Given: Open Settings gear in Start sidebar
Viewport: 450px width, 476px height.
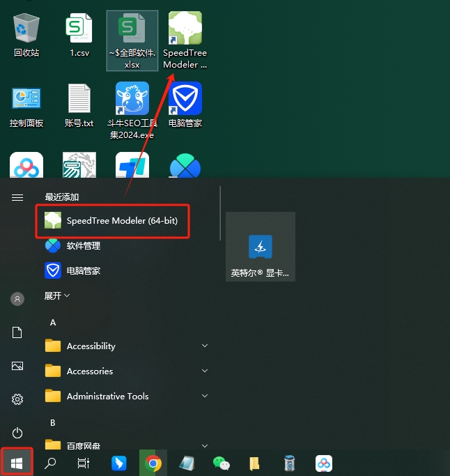Looking at the screenshot, I should point(17,399).
